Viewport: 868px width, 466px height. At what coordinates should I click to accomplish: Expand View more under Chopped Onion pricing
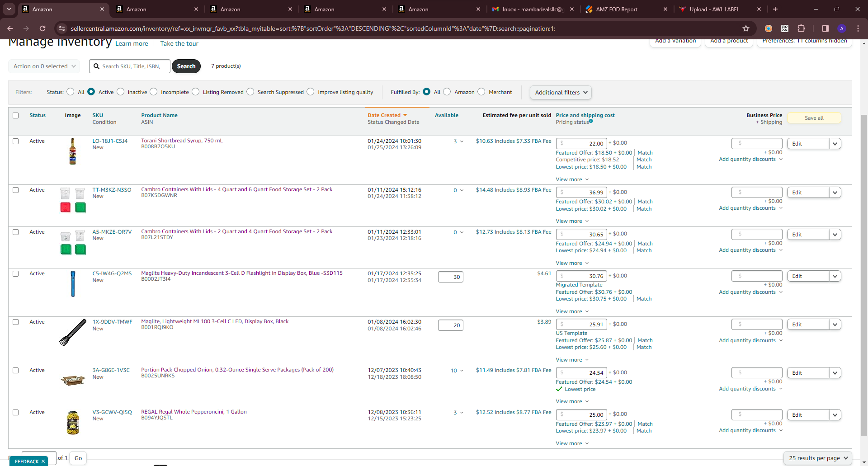point(572,401)
